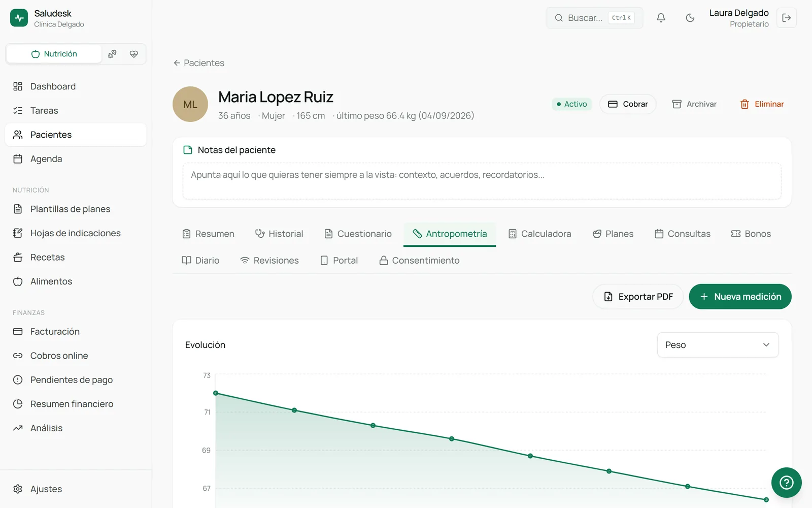
Task: Toggle dark mode moon icon
Action: 690,18
